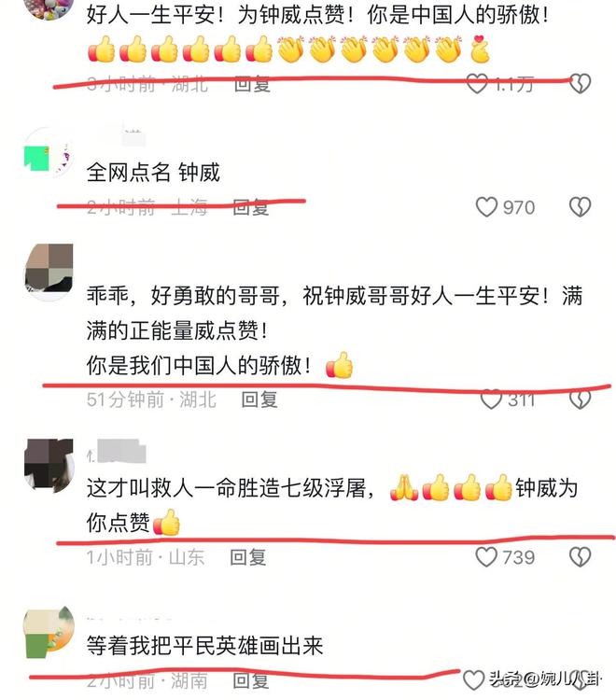This screenshot has width=616, height=700.
Task: Dislike the top 湖北 comment
Action: click(x=581, y=83)
